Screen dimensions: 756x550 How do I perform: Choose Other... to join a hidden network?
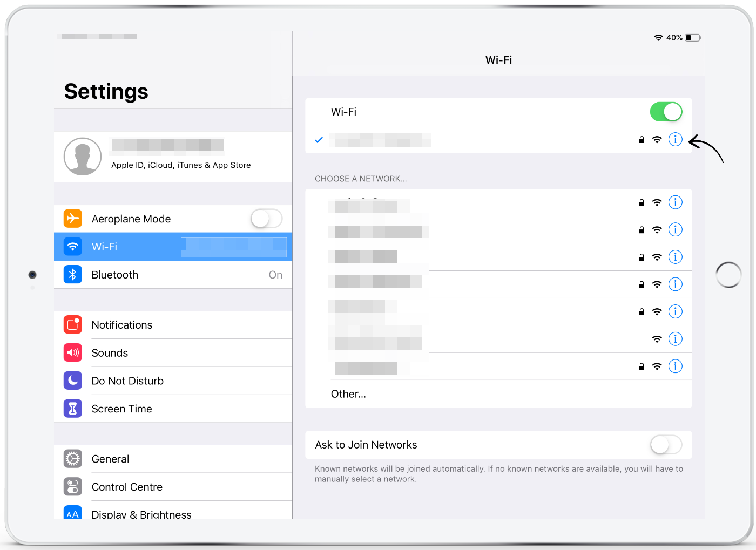click(x=348, y=393)
